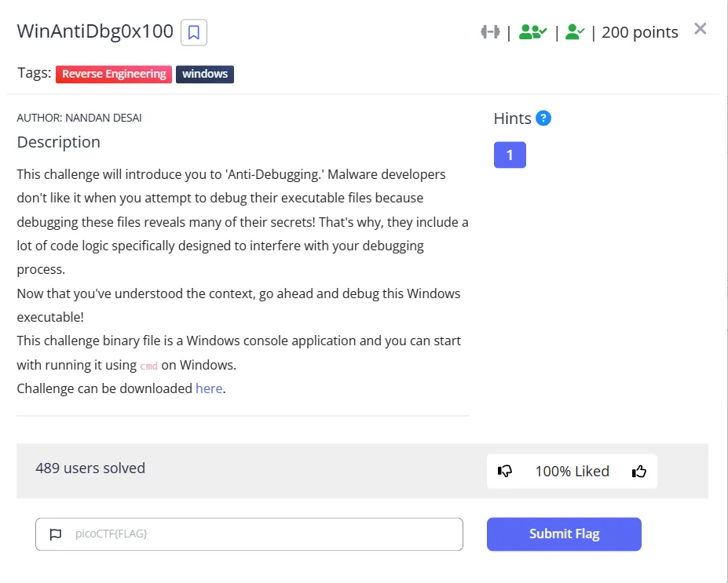728x583 pixels.
Task: Click the 200 points label
Action: coord(640,32)
